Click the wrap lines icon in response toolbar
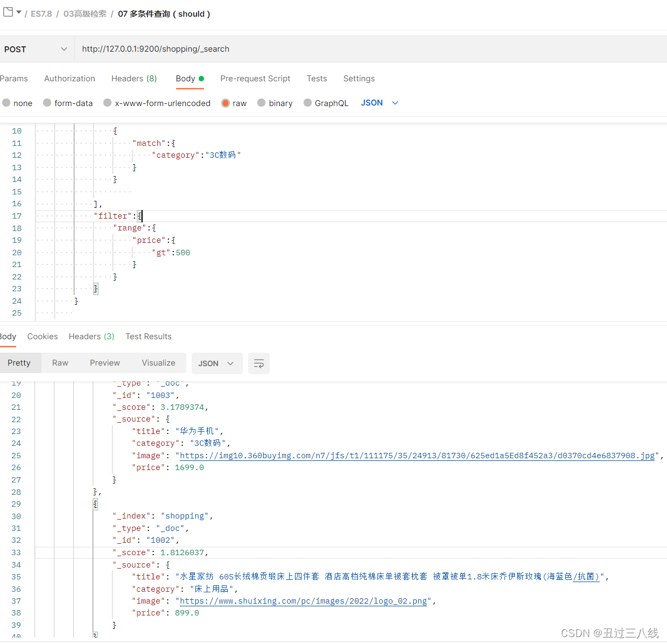Screen dimensions: 667x644 [x=259, y=363]
